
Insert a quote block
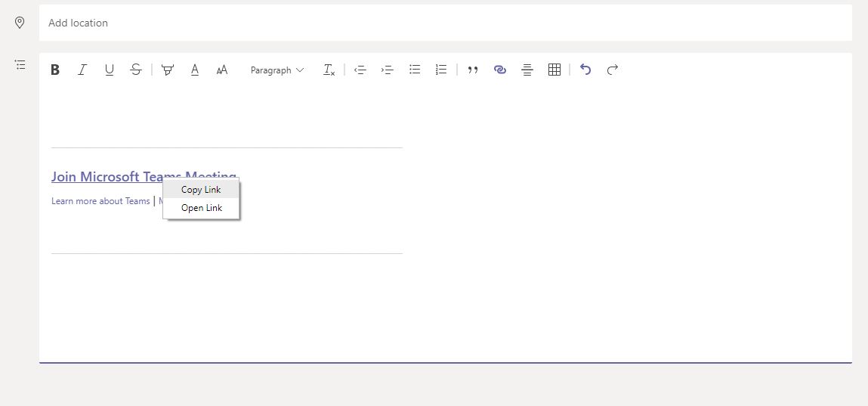click(x=473, y=70)
